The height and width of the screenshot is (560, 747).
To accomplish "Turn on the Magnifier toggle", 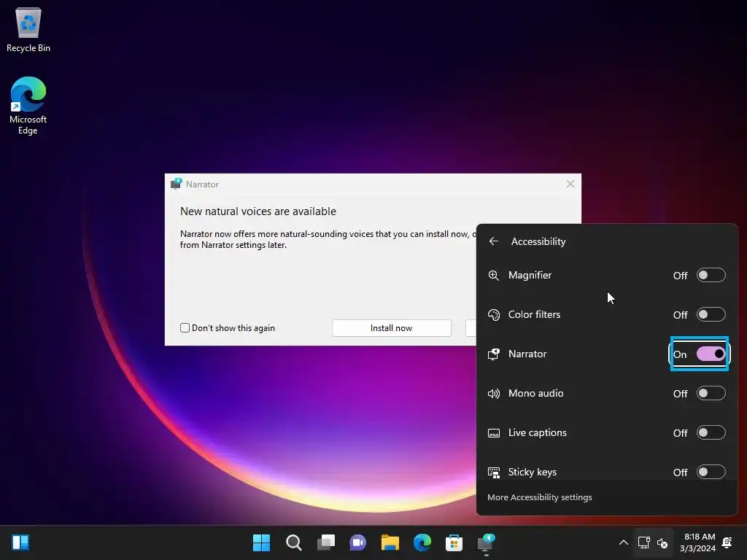I will coord(711,275).
